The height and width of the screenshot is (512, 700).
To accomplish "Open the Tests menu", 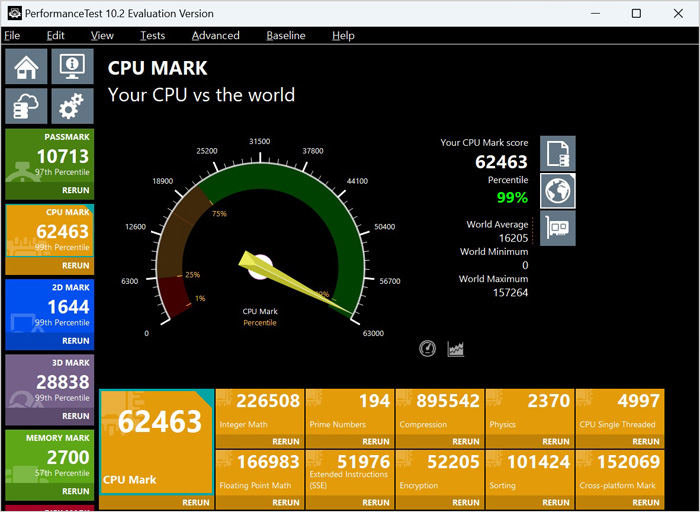I will coord(152,36).
